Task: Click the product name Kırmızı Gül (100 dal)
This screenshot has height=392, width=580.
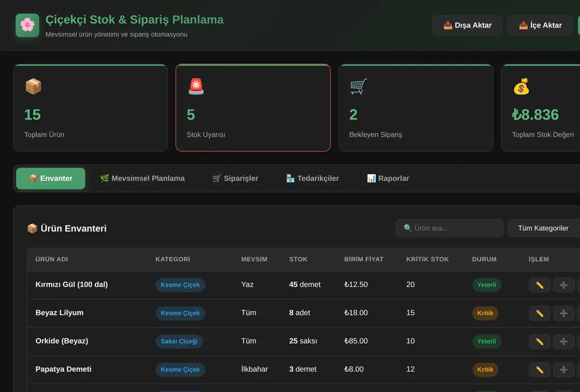Action: coord(72,285)
